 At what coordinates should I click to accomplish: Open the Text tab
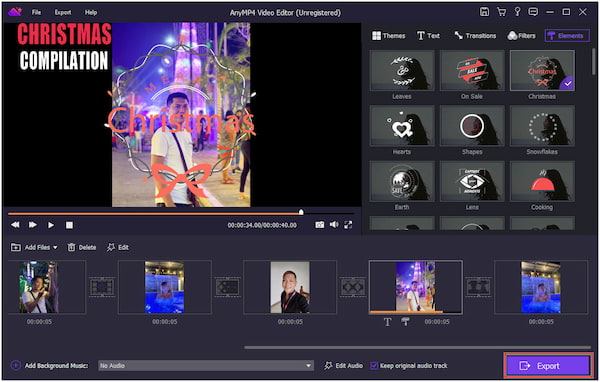point(428,36)
